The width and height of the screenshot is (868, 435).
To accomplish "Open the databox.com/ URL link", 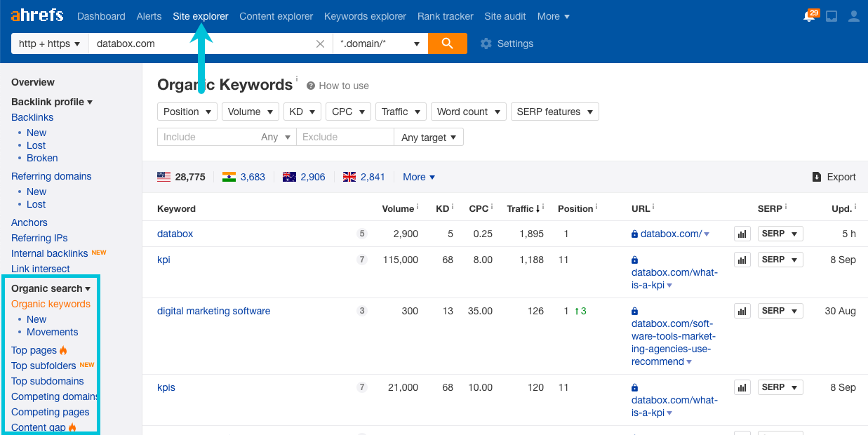I will coord(671,234).
